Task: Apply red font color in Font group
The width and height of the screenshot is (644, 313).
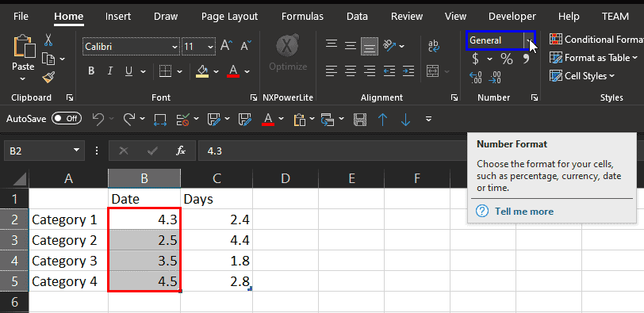Action: (x=233, y=71)
